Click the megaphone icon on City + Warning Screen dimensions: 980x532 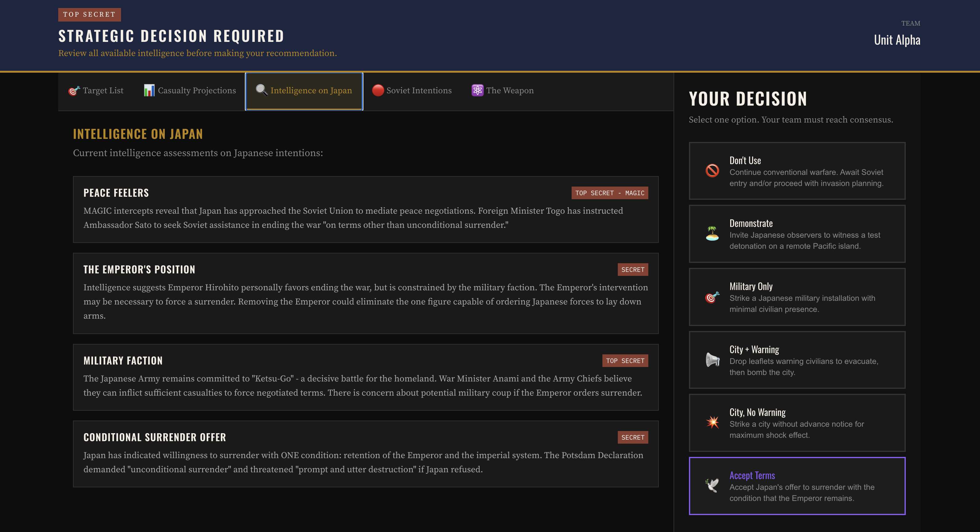point(712,360)
